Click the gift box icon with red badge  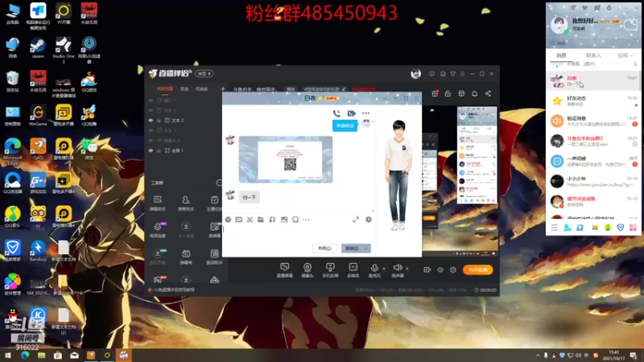click(435, 93)
